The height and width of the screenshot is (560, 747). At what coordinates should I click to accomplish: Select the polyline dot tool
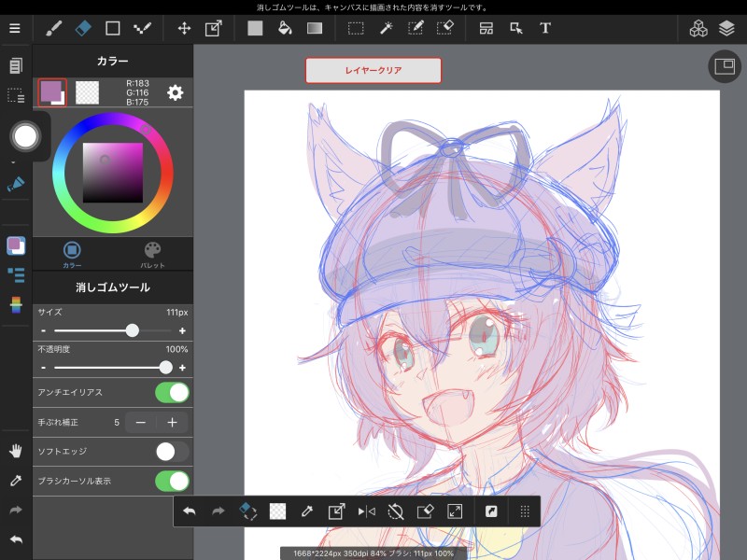[x=142, y=29]
